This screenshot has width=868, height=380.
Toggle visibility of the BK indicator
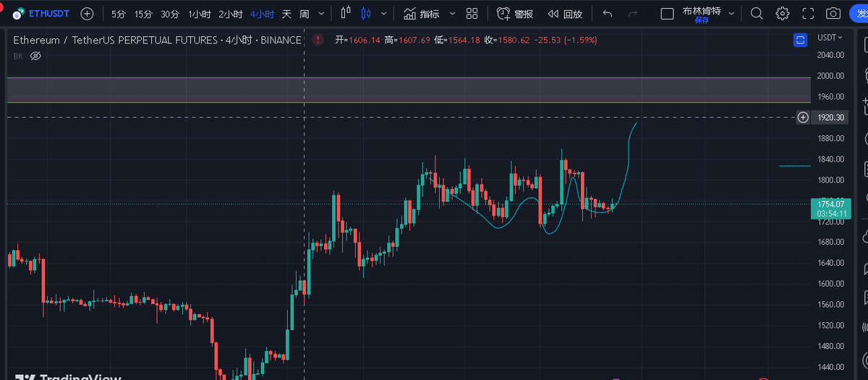35,56
